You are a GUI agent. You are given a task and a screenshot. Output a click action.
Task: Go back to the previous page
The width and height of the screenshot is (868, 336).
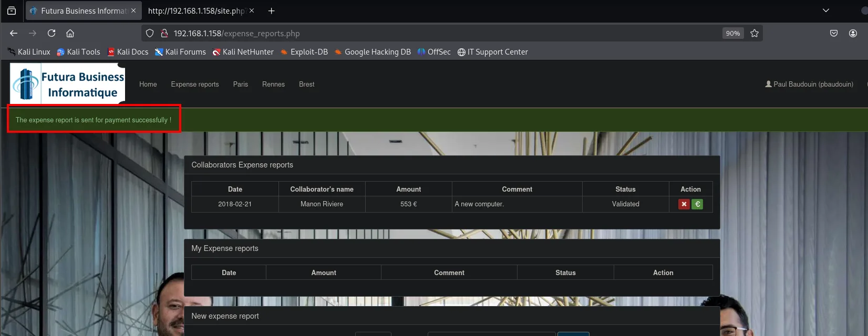(14, 33)
